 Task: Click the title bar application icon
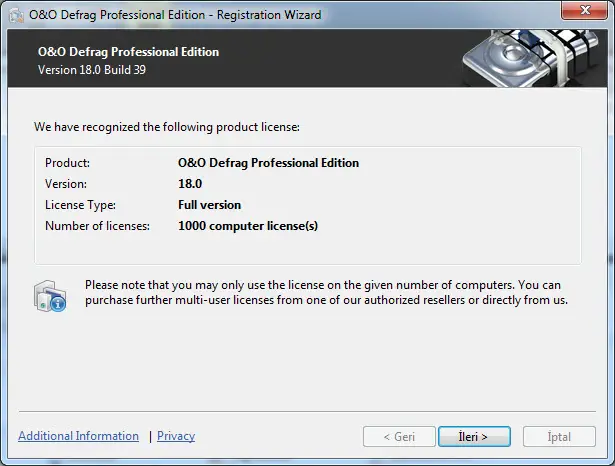[17, 15]
